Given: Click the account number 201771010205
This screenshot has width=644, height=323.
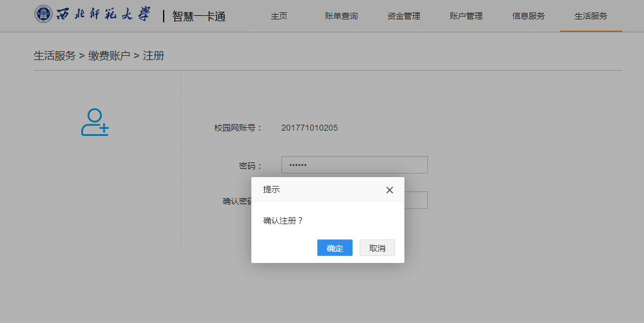Looking at the screenshot, I should (x=310, y=128).
